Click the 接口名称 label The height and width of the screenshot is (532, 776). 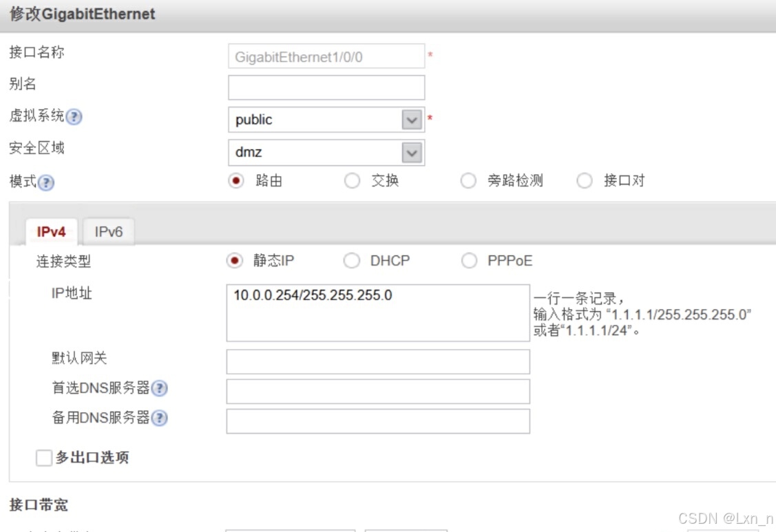[36, 52]
